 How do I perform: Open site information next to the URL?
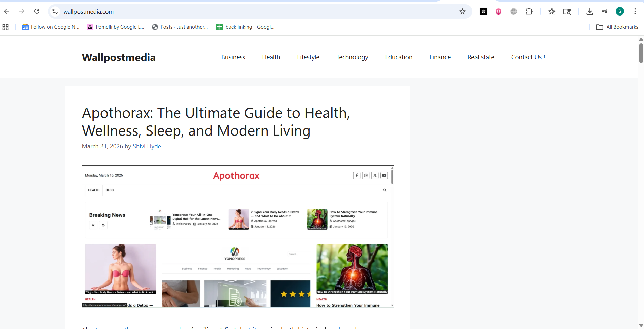(x=55, y=11)
